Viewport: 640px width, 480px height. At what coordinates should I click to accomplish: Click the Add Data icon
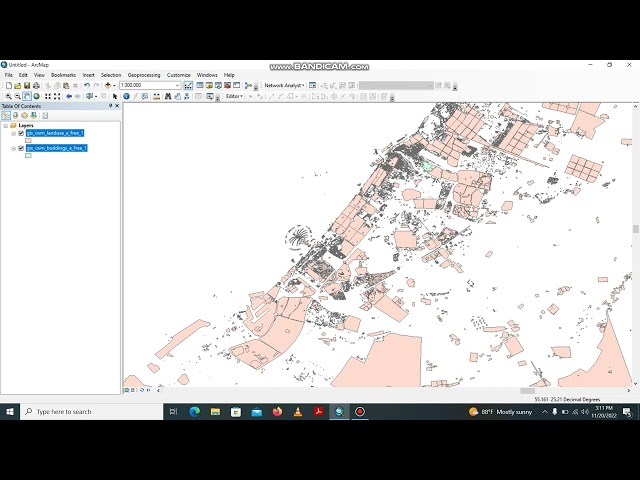click(x=108, y=85)
